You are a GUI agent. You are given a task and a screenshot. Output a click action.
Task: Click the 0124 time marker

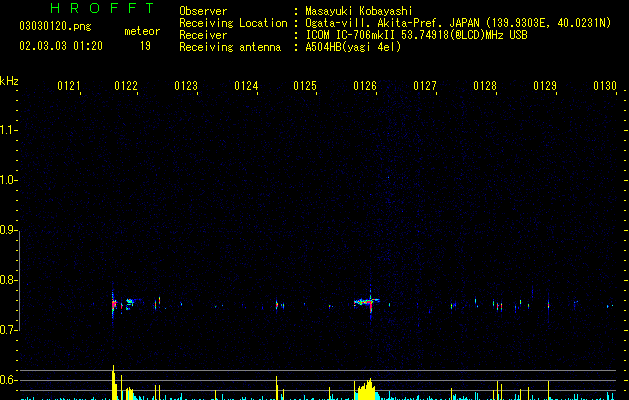pyautogui.click(x=246, y=86)
